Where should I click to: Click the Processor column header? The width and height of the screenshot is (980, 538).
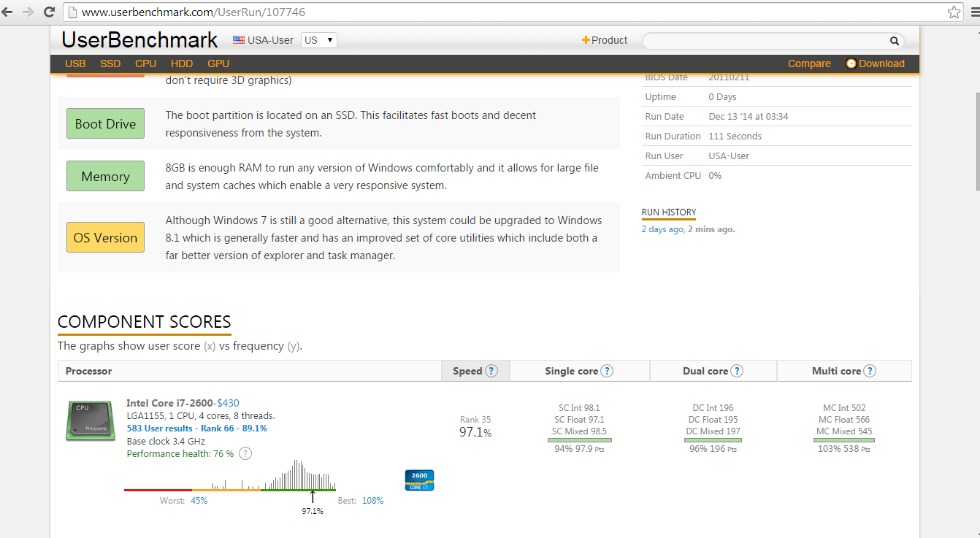click(x=250, y=371)
